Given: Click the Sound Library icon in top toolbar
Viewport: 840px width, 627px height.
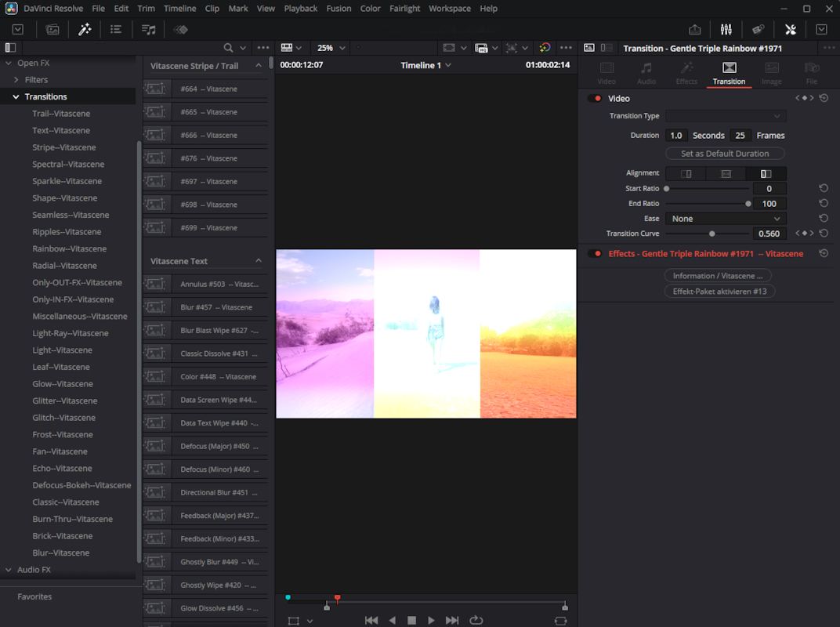Looking at the screenshot, I should [x=148, y=29].
